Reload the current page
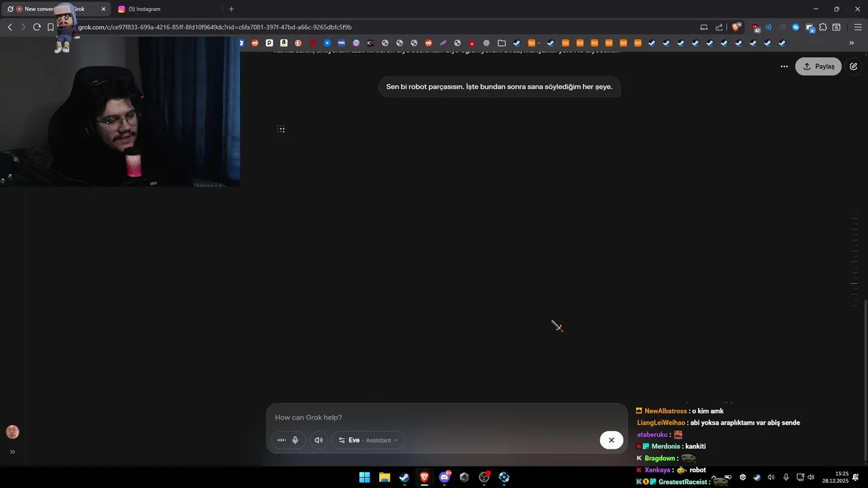Viewport: 868px width, 488px height. click(37, 27)
